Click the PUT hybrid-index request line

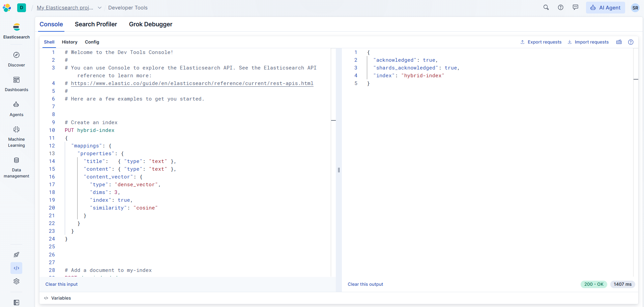click(90, 130)
